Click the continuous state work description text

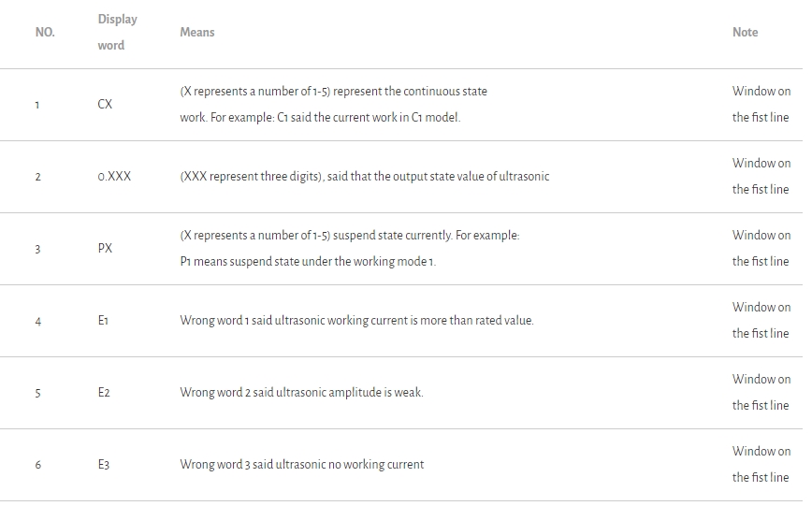pos(333,105)
